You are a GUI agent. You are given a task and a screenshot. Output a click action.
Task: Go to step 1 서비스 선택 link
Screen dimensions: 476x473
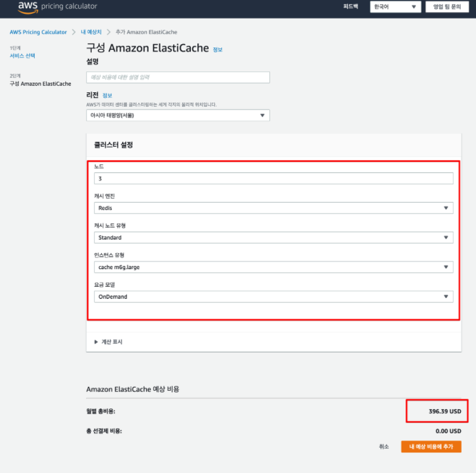coord(23,56)
